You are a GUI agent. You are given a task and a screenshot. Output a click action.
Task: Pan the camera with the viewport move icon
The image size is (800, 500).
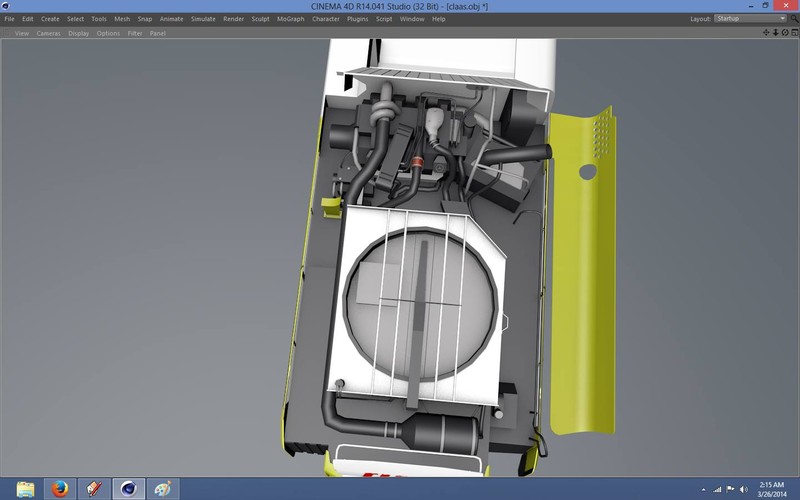[766, 33]
